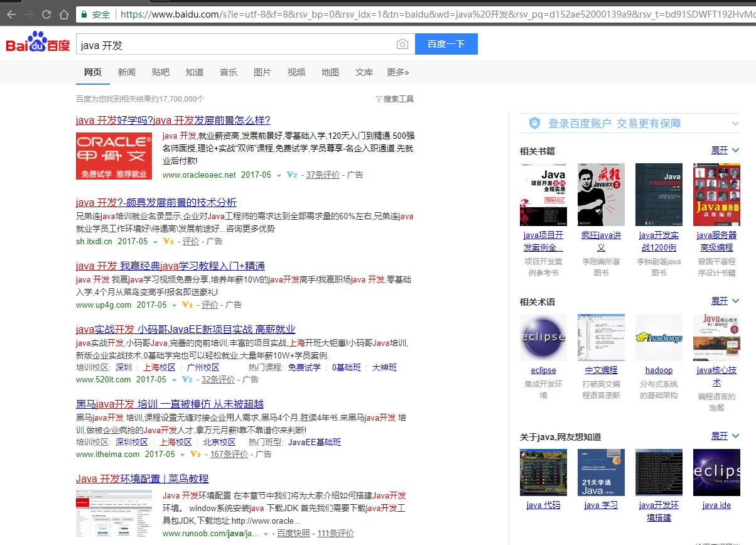Click the V3 badge on www.itheima.com result
The image size is (756, 545).
195,454
